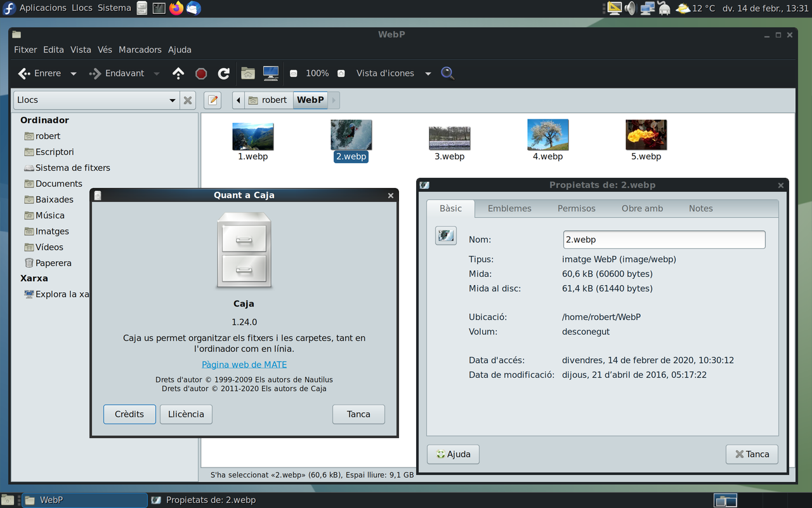This screenshot has height=508, width=812.
Task: Open the Llocs side pane selector
Action: [x=96, y=100]
